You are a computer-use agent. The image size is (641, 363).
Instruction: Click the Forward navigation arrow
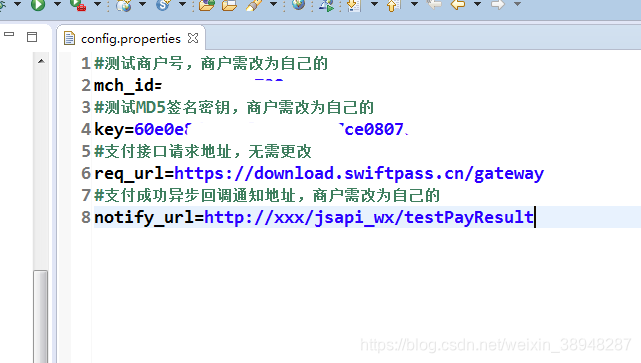(498, 4)
